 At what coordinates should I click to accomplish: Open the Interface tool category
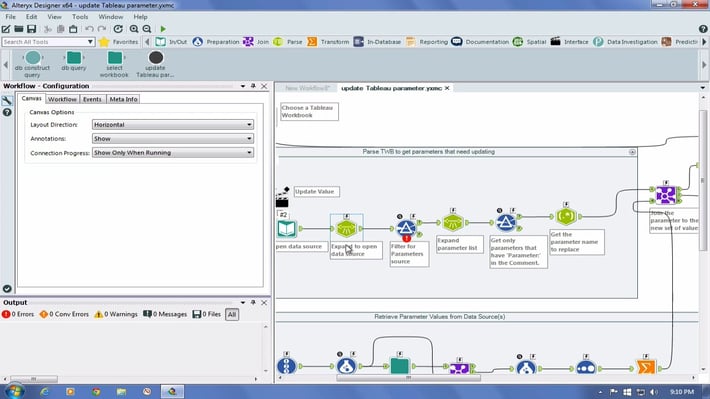tap(569, 42)
